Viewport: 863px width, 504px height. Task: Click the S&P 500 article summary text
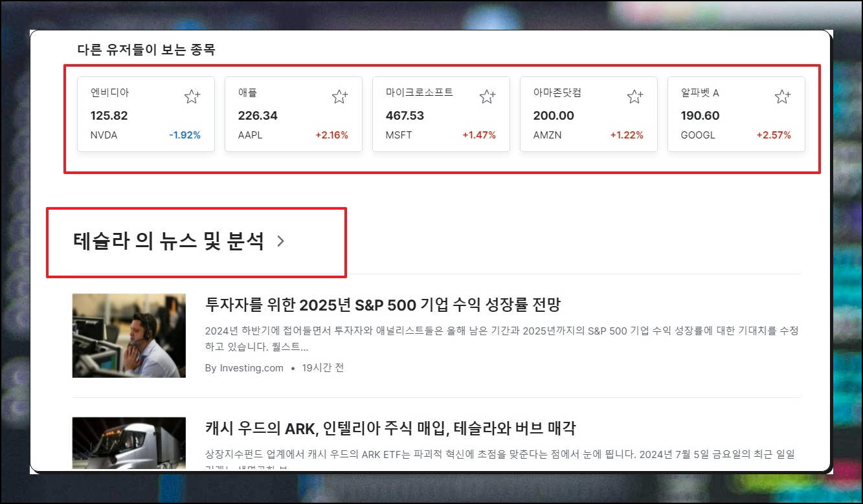tap(502, 339)
